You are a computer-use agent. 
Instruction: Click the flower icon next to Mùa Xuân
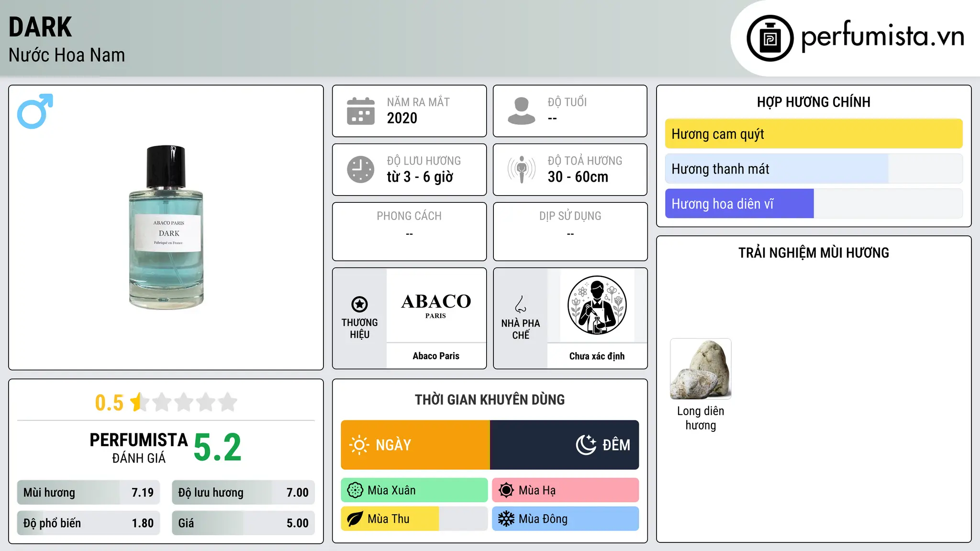[x=355, y=490]
